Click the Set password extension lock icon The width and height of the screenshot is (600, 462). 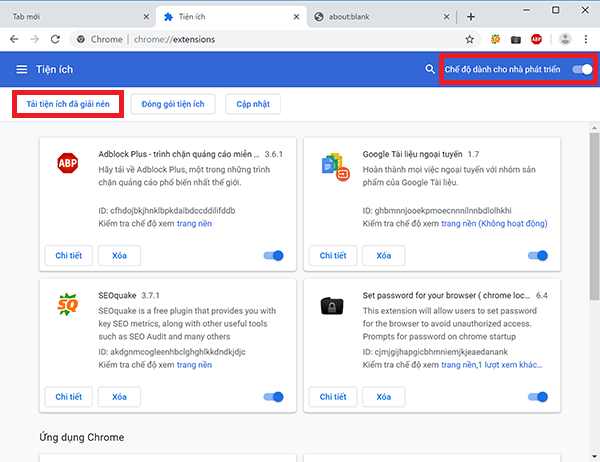(332, 306)
